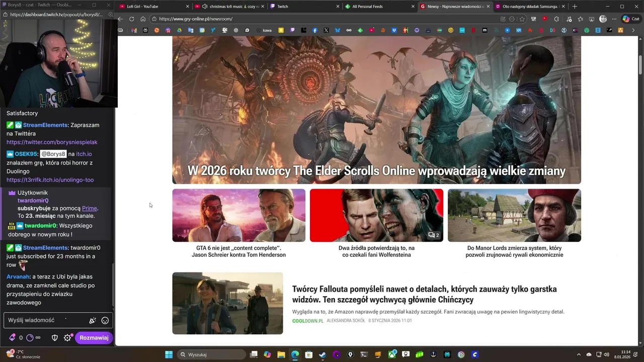644x362 pixels.
Task: Click the Wyszukaj taskbar search box
Action: click(x=212, y=354)
